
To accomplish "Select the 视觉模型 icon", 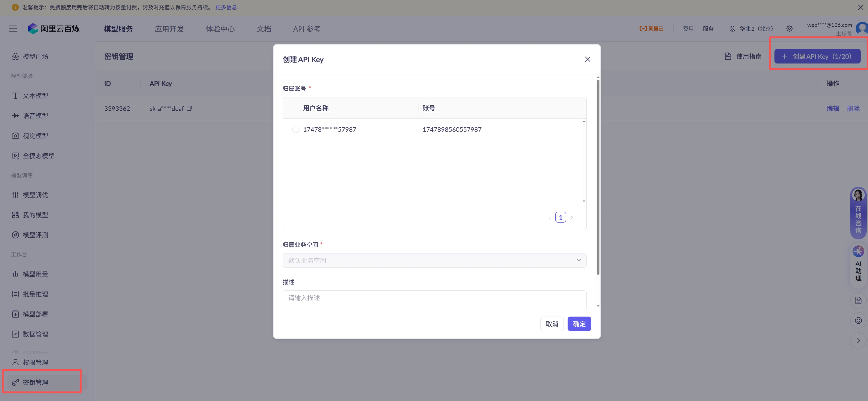I will (x=15, y=135).
